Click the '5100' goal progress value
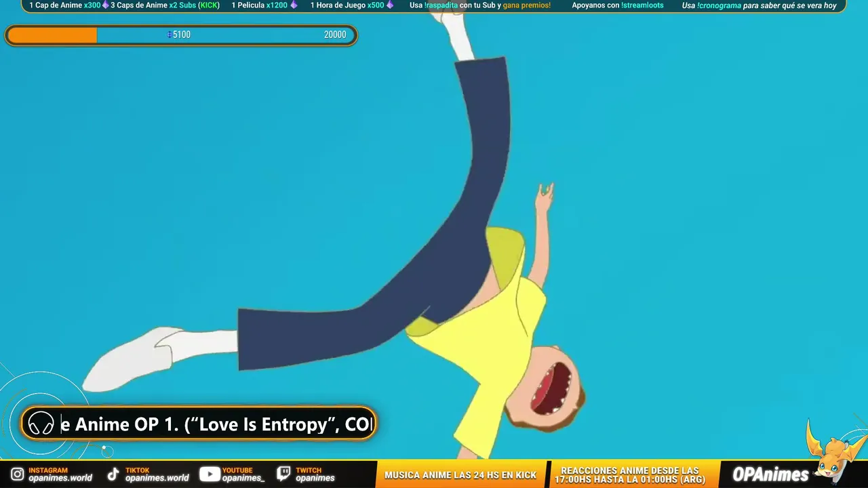Image resolution: width=868 pixels, height=488 pixels. [x=182, y=35]
